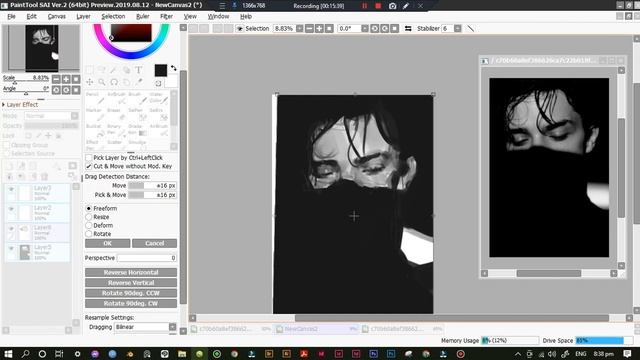
Task: Rotate view counterclockwise in the navigator
Action: [x=56, y=90]
